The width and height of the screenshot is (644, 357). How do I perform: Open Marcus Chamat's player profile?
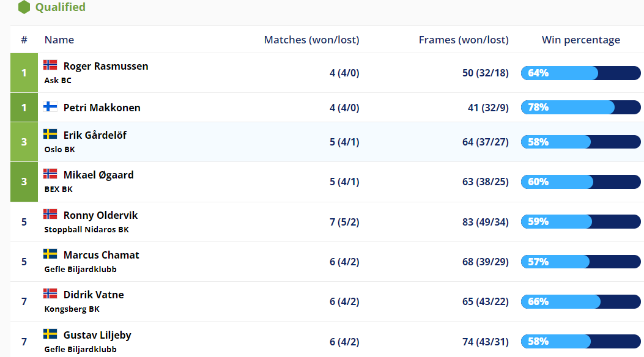101,255
